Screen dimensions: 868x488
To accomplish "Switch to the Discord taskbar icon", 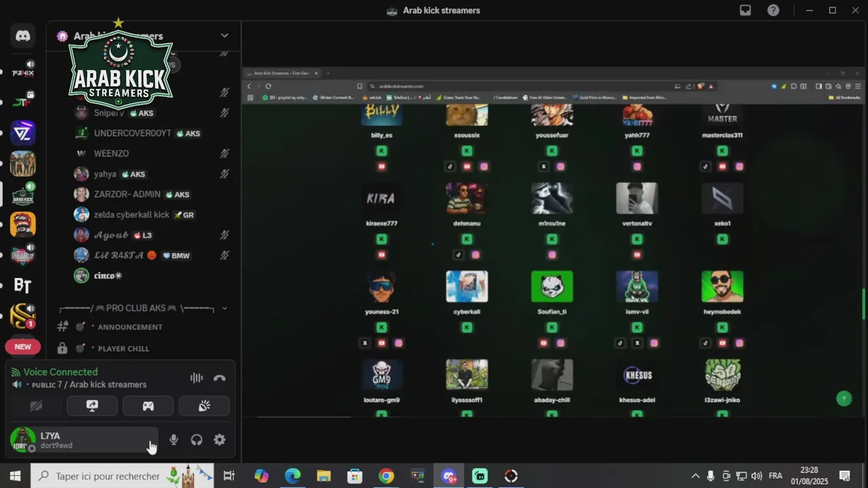I will coord(449,476).
